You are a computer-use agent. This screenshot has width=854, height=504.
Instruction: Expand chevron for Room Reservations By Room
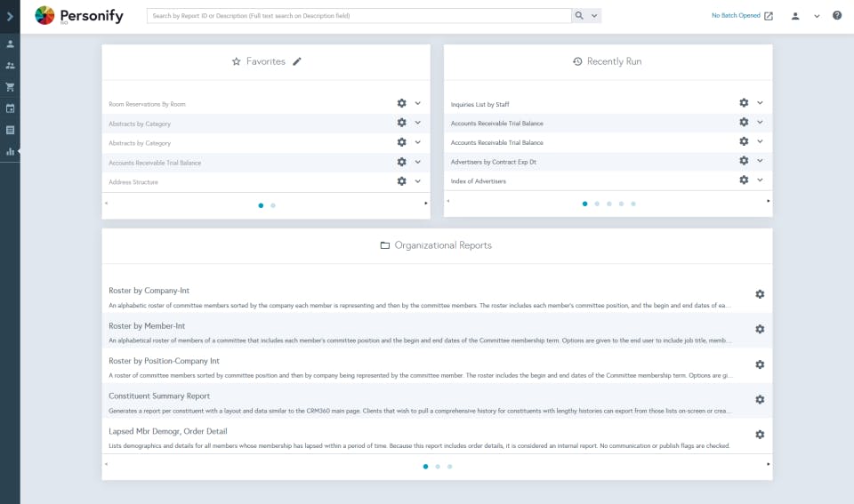point(418,103)
